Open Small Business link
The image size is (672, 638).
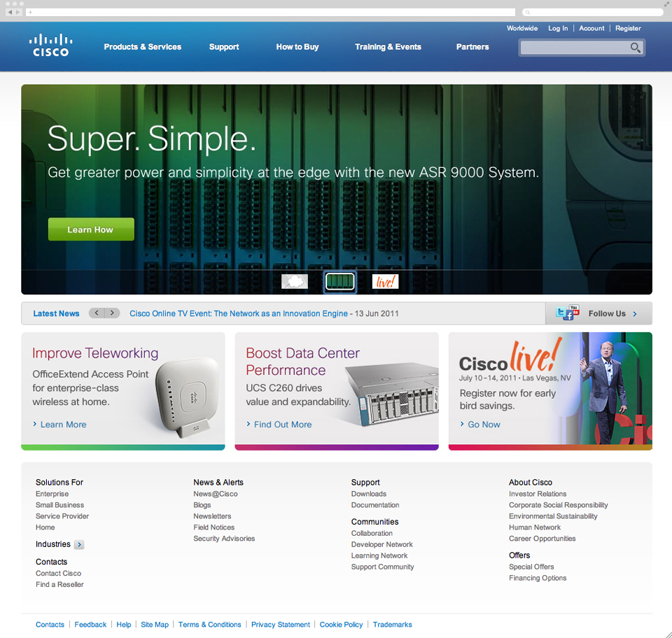point(59,505)
